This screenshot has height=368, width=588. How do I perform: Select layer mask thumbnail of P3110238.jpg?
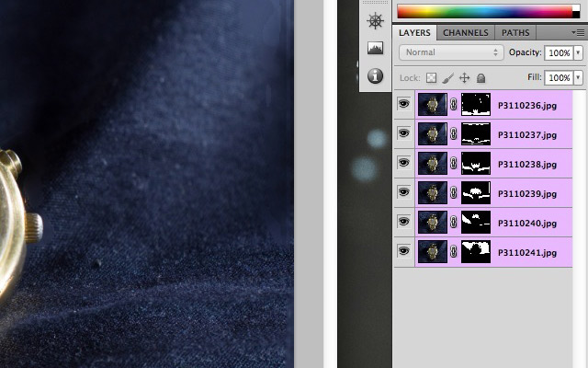click(x=476, y=164)
